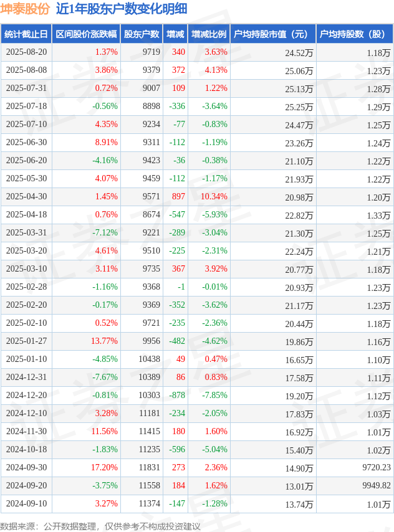Select the 17.20% price change cell
The height and width of the screenshot is (532, 394).
pos(104,468)
